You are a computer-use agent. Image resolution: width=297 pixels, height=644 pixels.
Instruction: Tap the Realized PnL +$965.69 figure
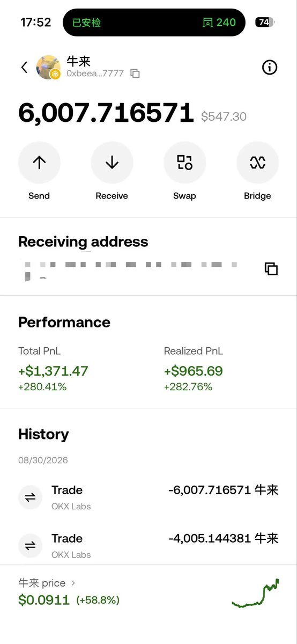pyautogui.click(x=194, y=371)
